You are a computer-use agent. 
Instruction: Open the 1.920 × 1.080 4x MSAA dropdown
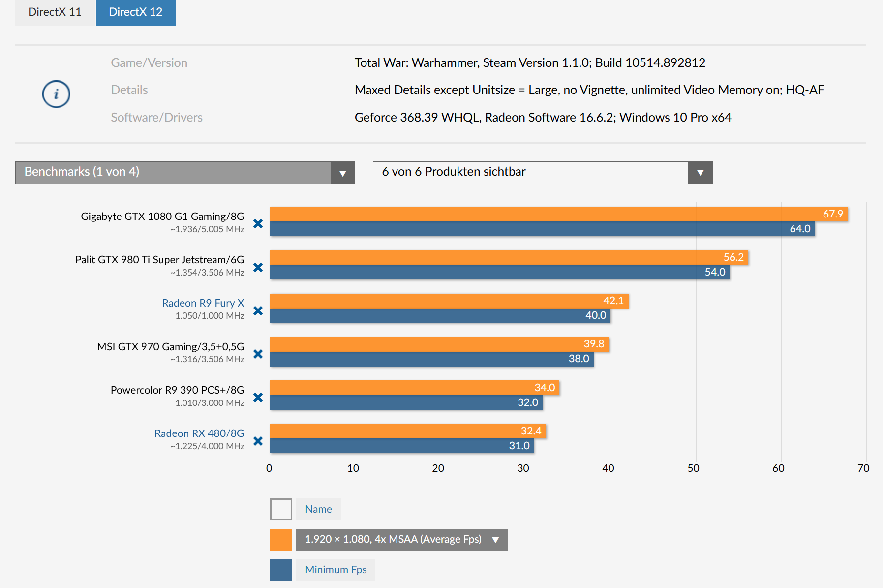[x=401, y=540]
